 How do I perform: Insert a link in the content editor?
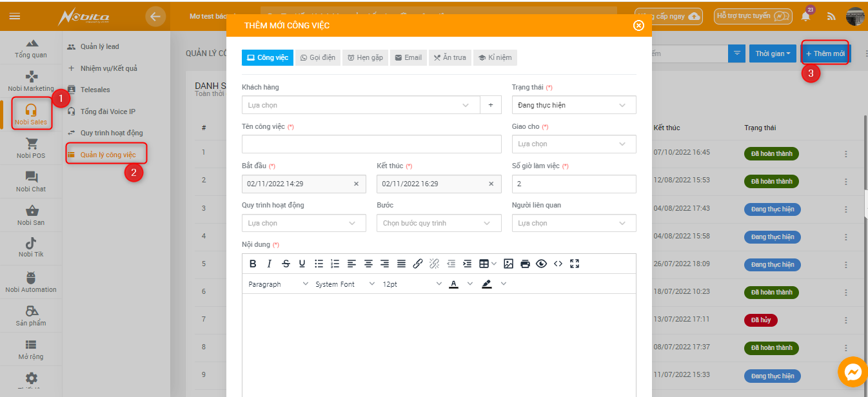pyautogui.click(x=418, y=264)
